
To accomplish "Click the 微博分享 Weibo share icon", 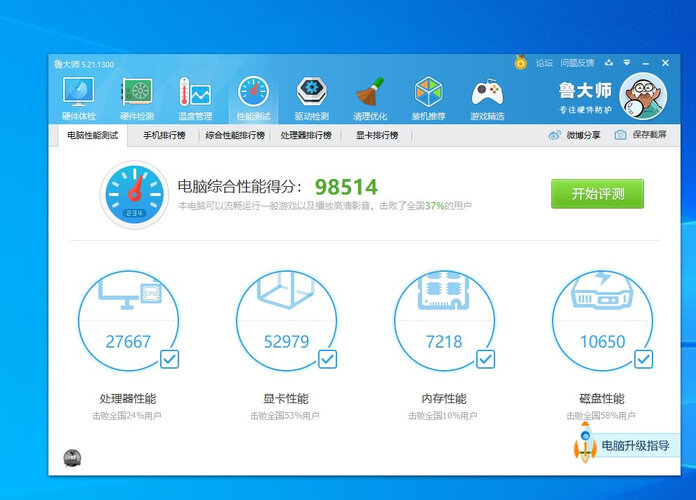I will (554, 135).
